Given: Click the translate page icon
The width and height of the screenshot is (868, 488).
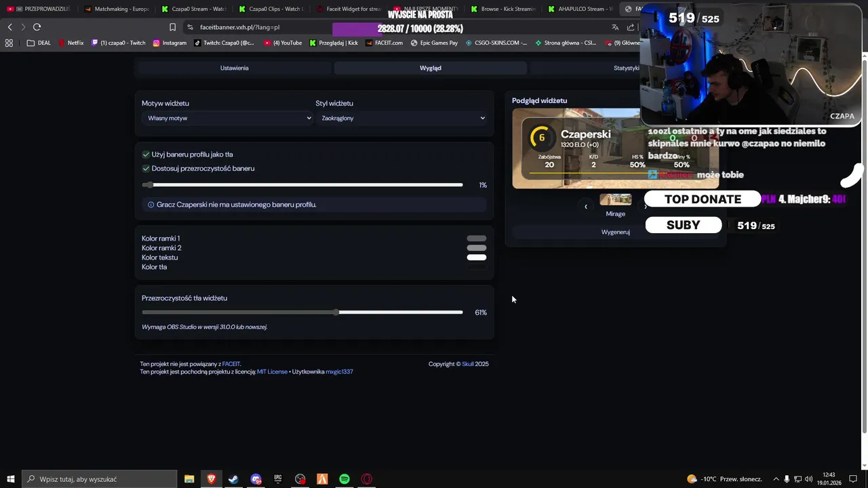Looking at the screenshot, I should [x=615, y=27].
